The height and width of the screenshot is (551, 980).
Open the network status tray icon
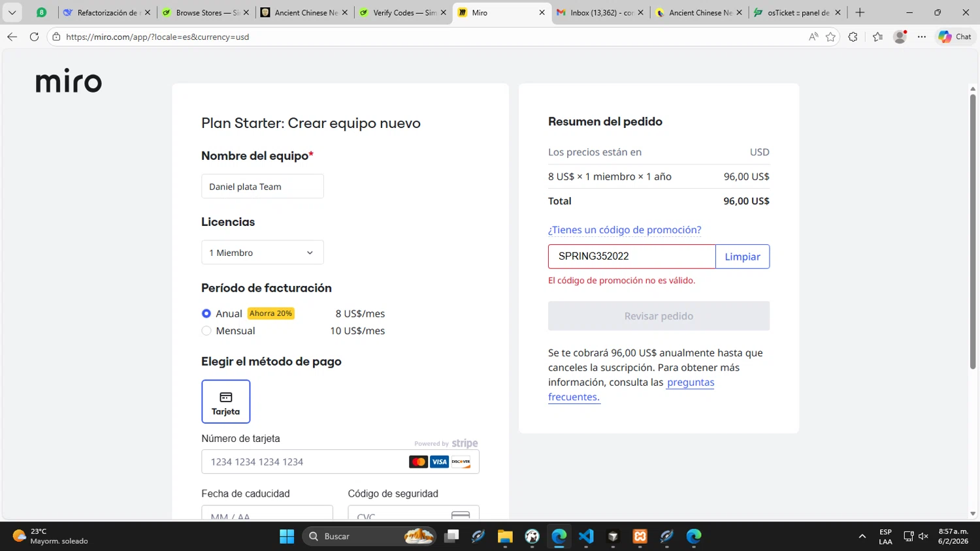pyautogui.click(x=908, y=536)
